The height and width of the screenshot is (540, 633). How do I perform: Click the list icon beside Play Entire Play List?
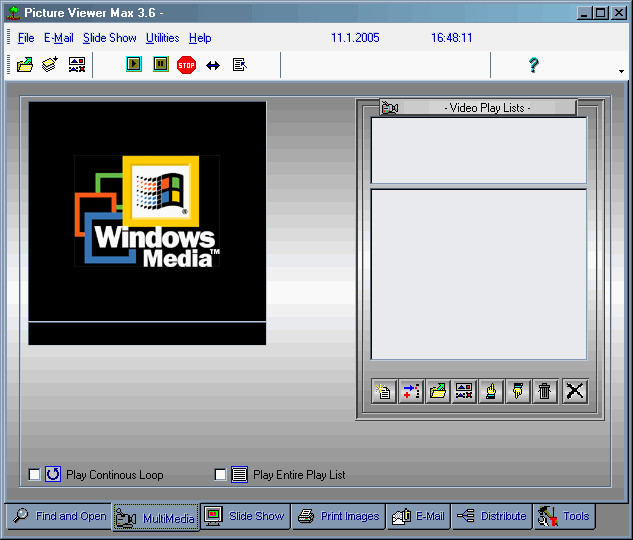pos(239,474)
